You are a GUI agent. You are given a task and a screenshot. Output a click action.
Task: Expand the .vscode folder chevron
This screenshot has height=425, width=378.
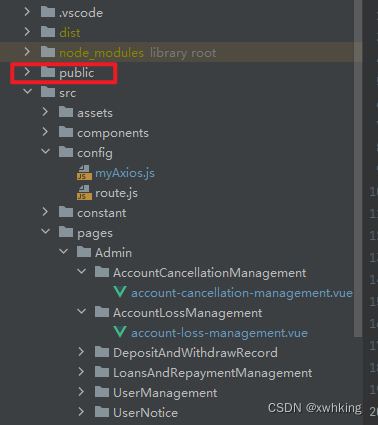[27, 12]
